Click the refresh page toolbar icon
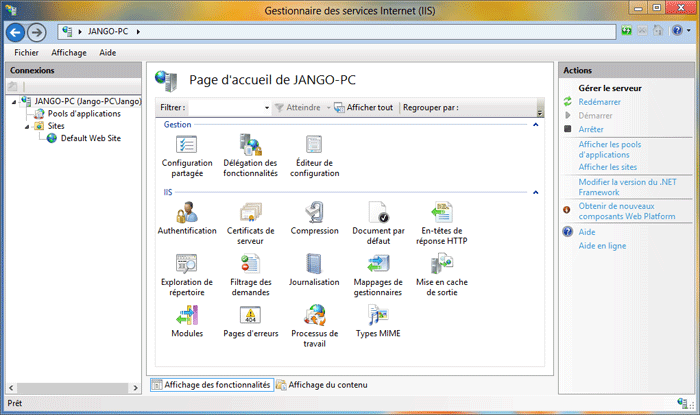 pyautogui.click(x=627, y=31)
